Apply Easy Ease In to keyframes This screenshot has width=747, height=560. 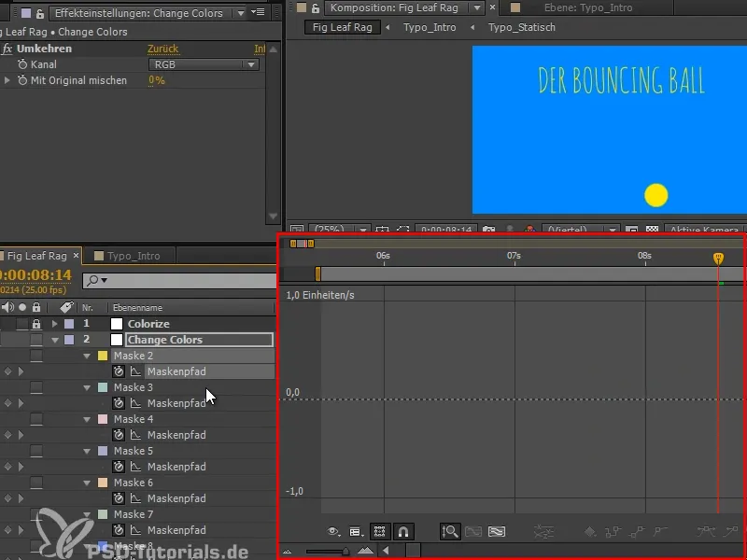click(x=731, y=530)
